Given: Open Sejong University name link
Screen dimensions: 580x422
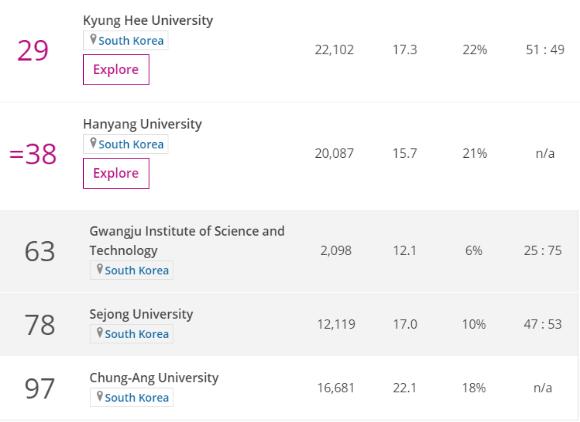Looking at the screenshot, I should click(141, 314).
